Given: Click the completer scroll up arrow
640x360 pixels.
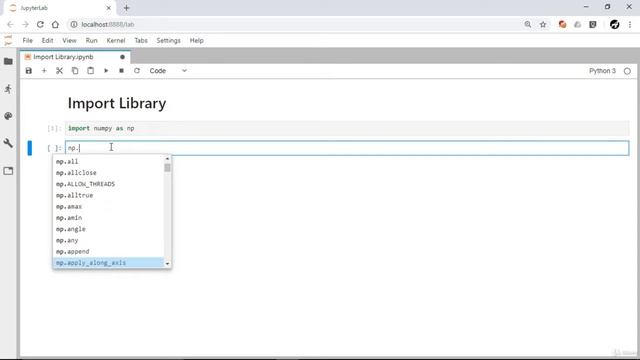Looking at the screenshot, I should [x=167, y=159].
